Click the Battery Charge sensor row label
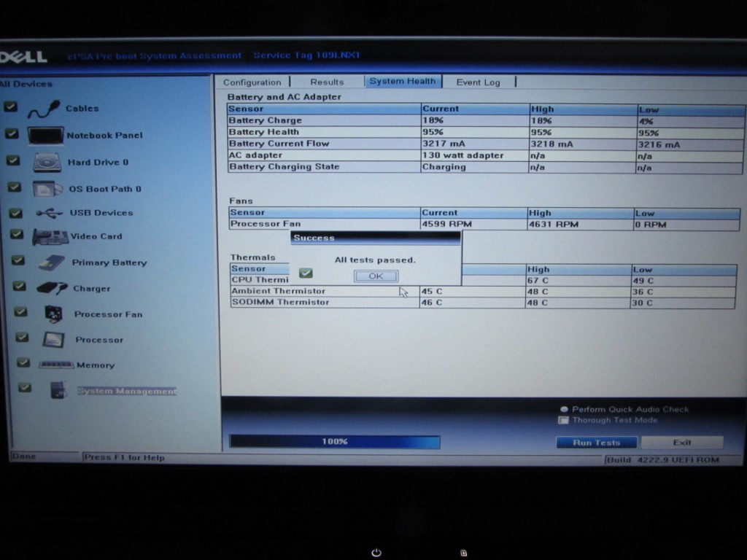Viewport: 747px width, 560px height. coord(265,120)
